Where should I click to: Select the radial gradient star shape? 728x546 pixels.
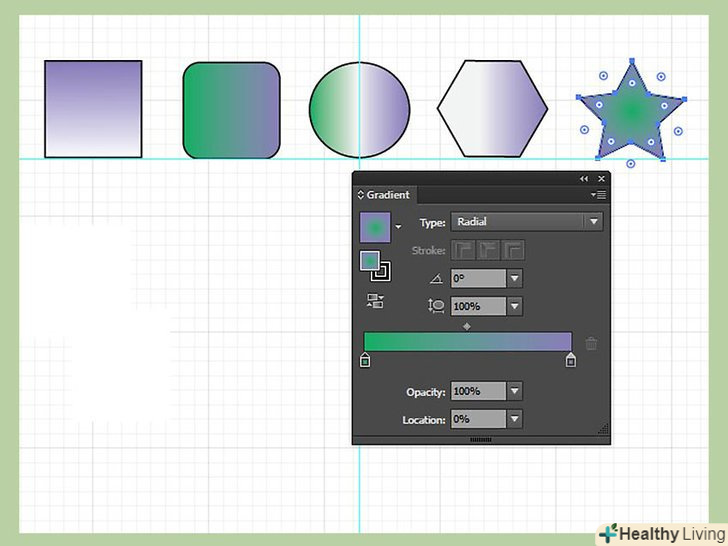click(x=631, y=110)
